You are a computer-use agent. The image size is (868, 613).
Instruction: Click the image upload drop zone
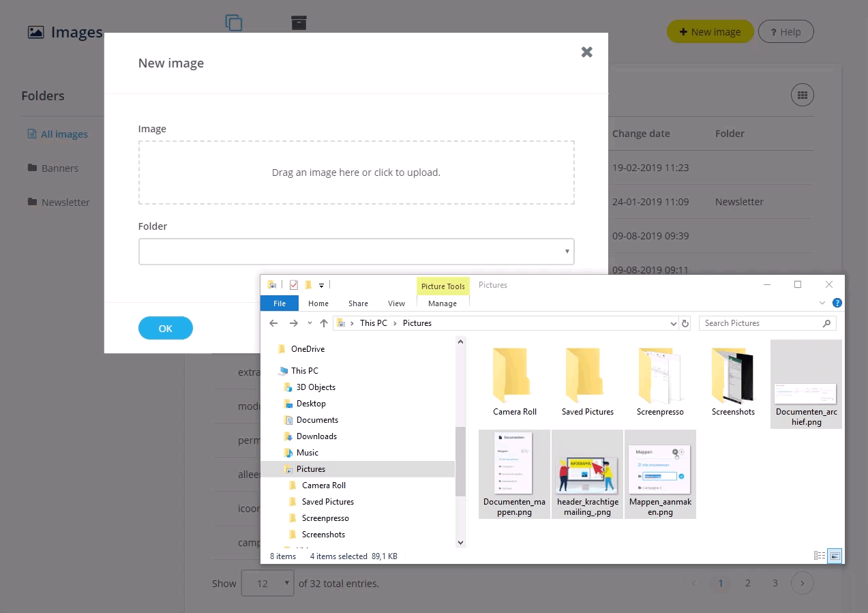click(x=356, y=173)
